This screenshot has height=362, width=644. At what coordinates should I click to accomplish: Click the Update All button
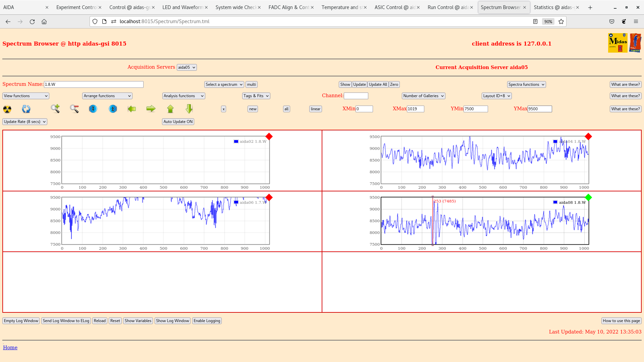[x=378, y=84]
